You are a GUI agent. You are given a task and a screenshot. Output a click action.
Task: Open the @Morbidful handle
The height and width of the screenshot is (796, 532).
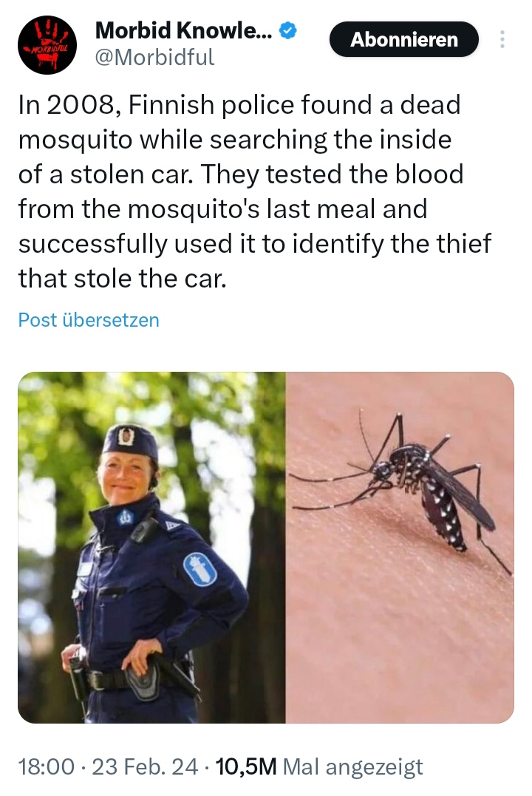click(x=155, y=57)
